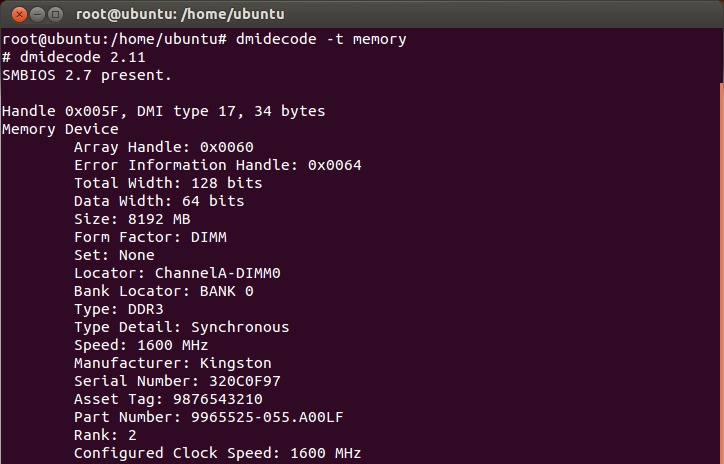This screenshot has height=464, width=724.
Task: Close the terminal window
Action: pos(14,15)
